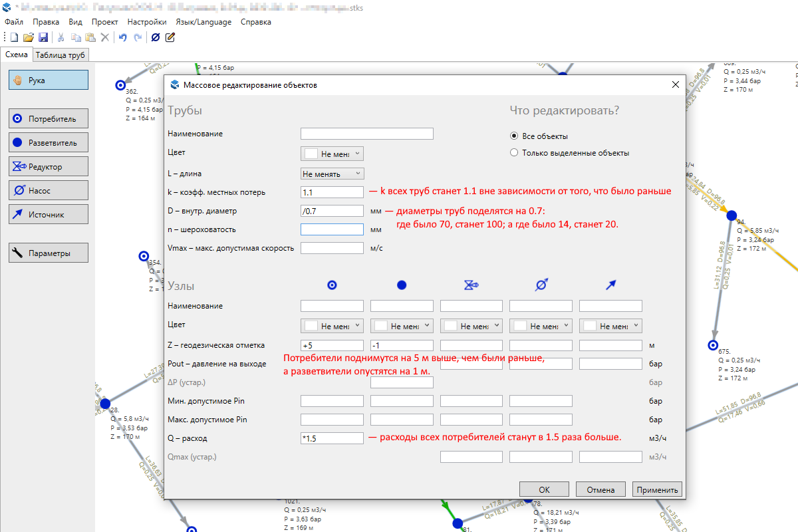Select the Потребитель node tool
The width and height of the screenshot is (798, 532).
49,120
